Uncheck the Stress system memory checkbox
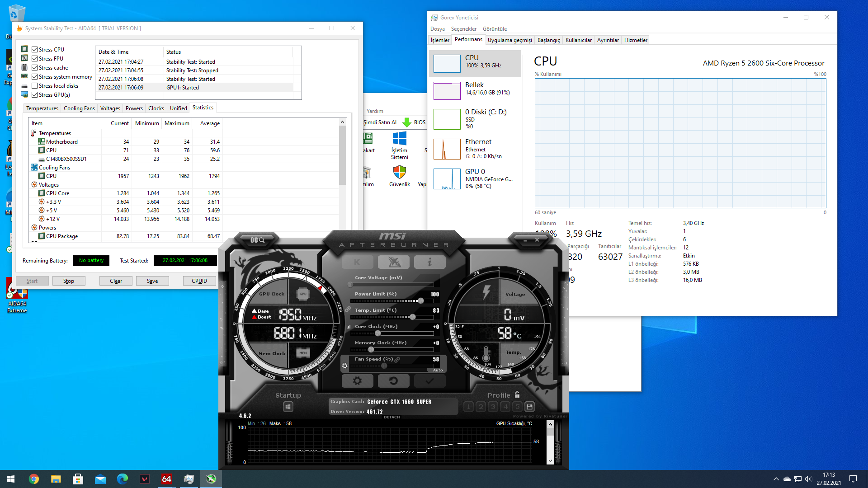868x488 pixels. (x=35, y=77)
